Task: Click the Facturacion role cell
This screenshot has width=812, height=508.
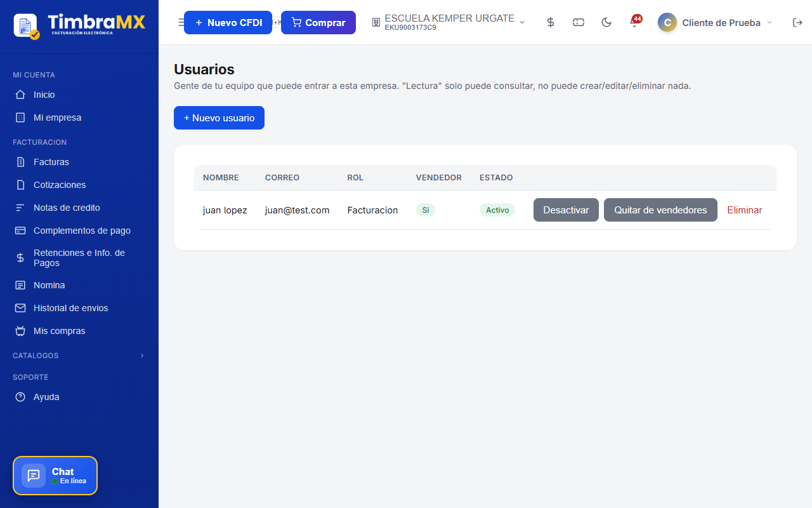Action: click(372, 210)
